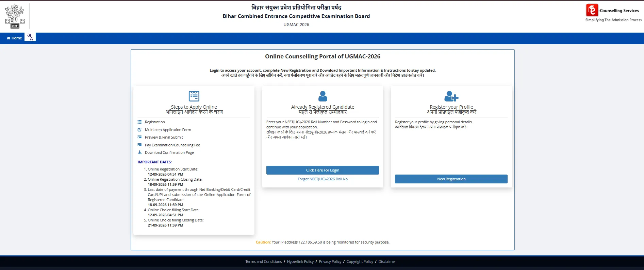Open the Hyperlink Policy footer link
Screen dimensions: 644x270
point(300,262)
